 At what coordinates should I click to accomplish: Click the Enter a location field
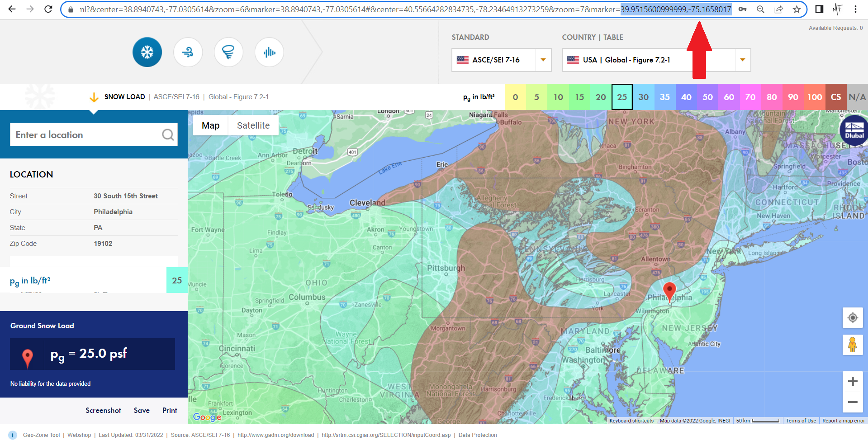[94, 134]
